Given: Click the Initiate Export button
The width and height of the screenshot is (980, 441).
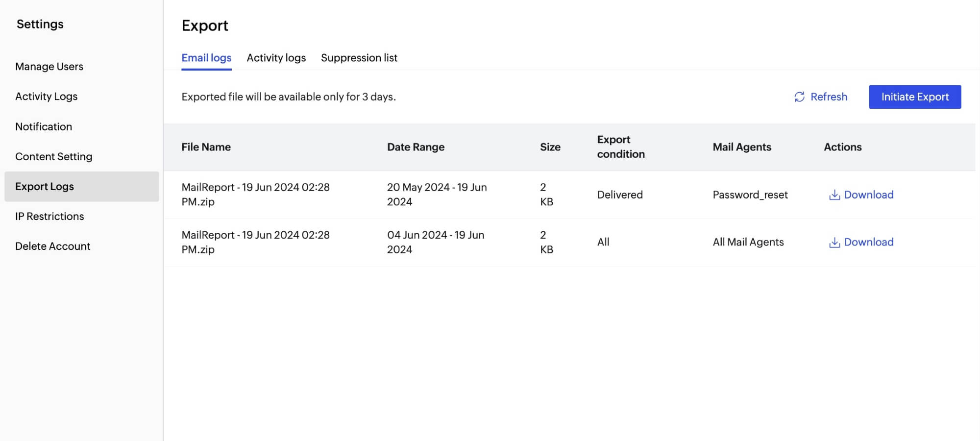Looking at the screenshot, I should click(x=914, y=97).
